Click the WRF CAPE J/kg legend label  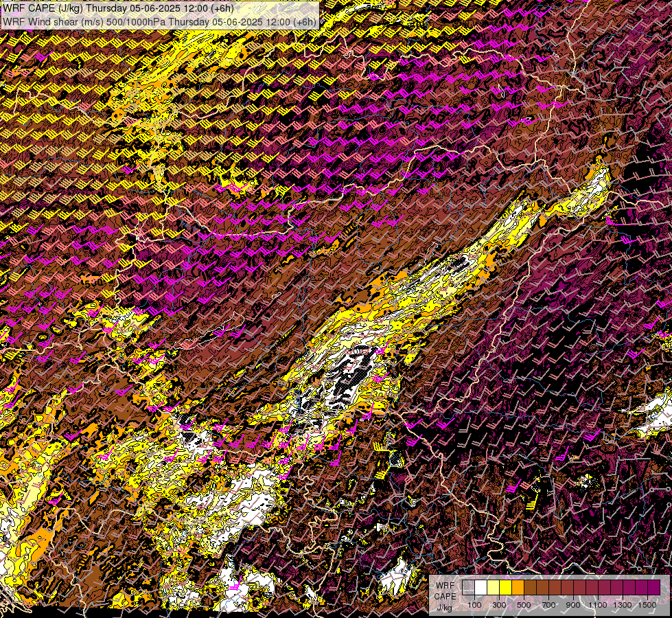[445, 597]
